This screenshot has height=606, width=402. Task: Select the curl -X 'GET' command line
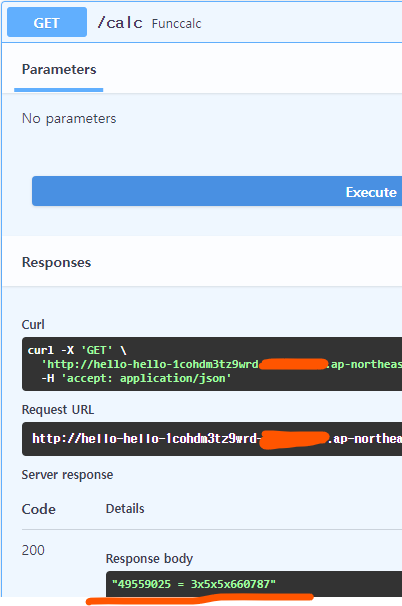point(77,350)
